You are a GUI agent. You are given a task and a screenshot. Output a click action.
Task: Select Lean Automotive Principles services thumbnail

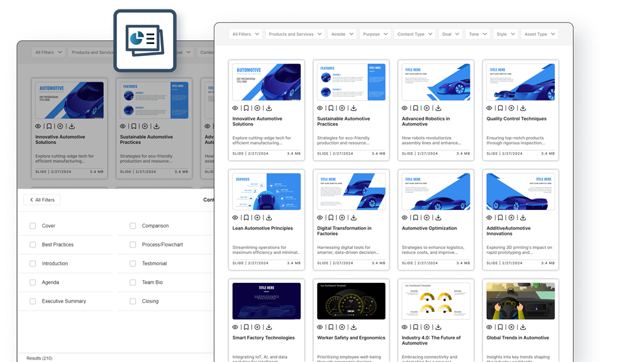pos(267,191)
